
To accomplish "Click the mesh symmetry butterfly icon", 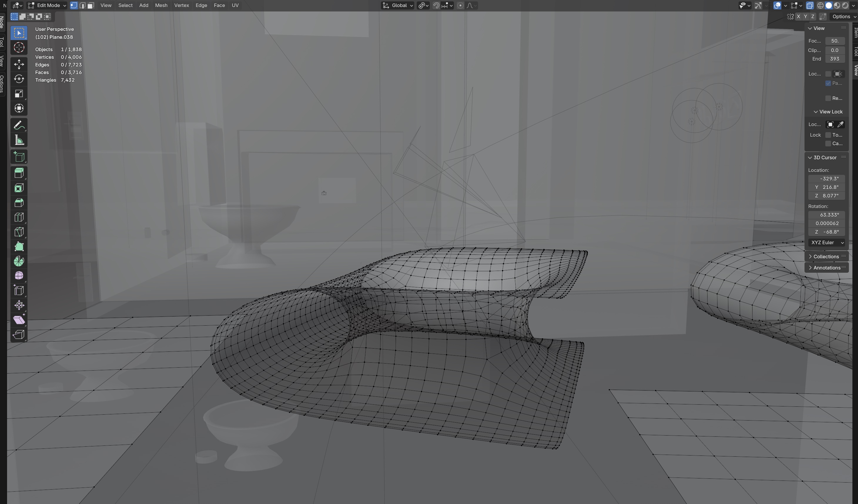I will (790, 16).
